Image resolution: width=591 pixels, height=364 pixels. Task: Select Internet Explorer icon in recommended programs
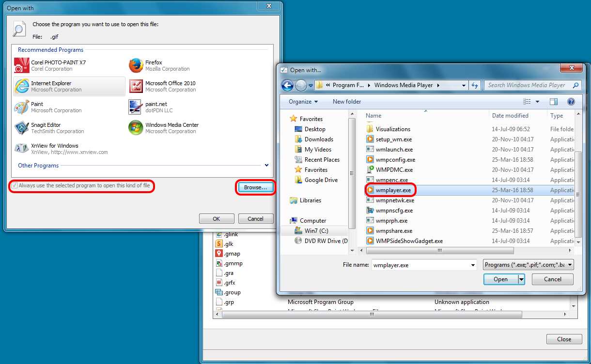click(22, 86)
